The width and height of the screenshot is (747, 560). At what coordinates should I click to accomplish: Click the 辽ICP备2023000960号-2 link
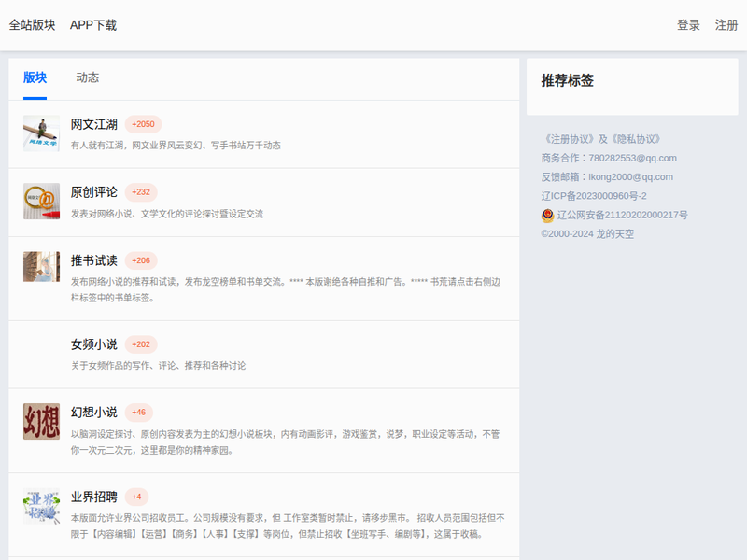pos(594,196)
